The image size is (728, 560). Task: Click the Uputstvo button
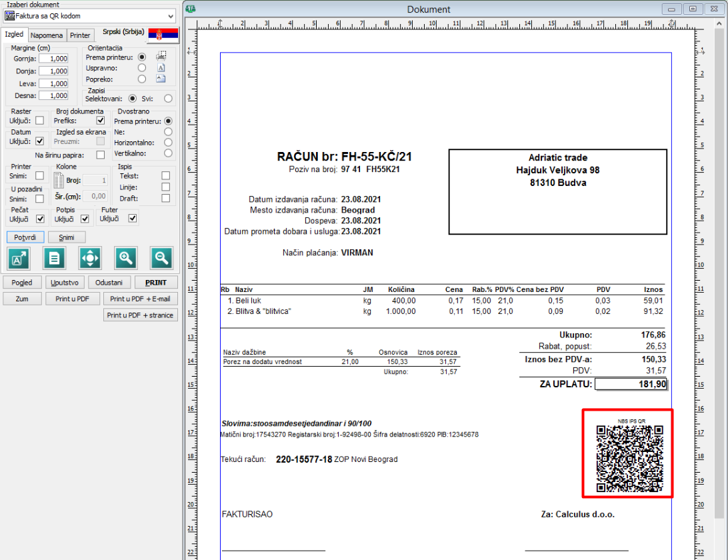pos(65,282)
